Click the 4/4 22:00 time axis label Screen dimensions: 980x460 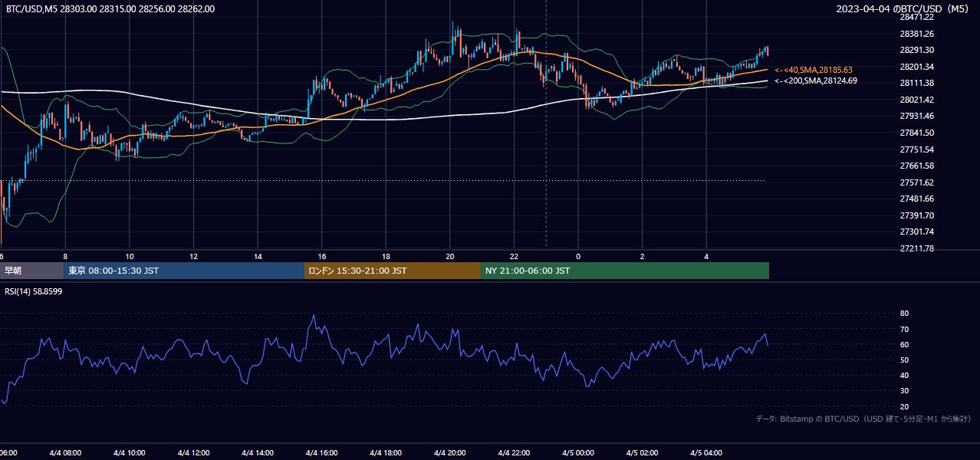click(514, 453)
